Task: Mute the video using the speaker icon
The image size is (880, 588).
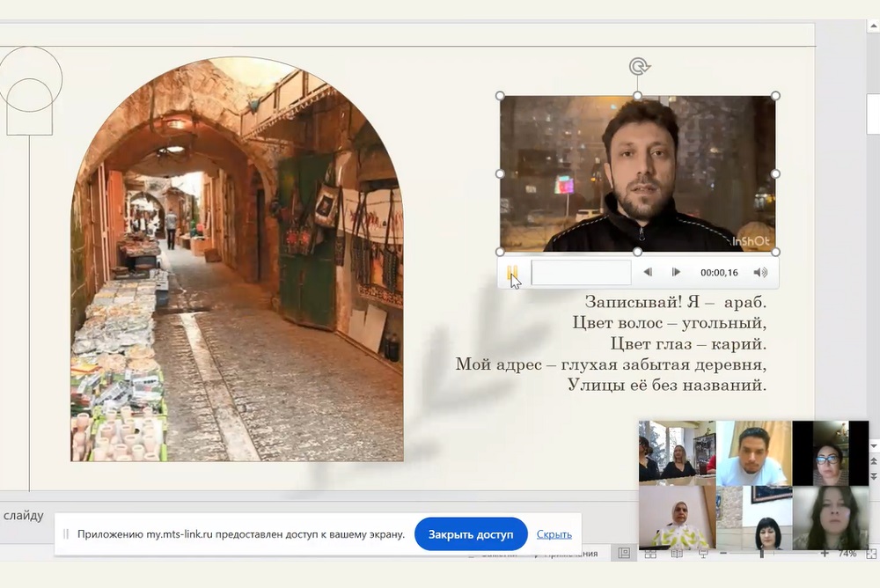Action: (x=760, y=273)
